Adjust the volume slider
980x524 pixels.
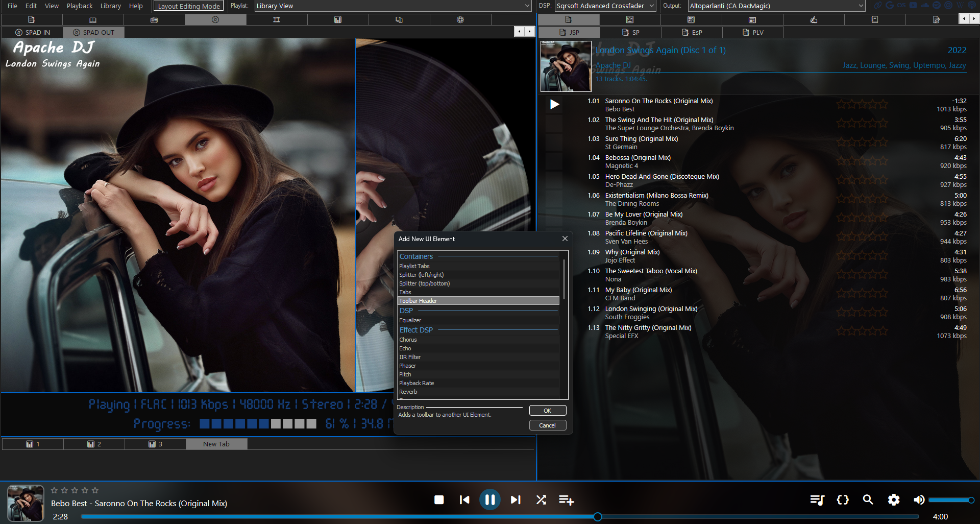click(x=951, y=500)
